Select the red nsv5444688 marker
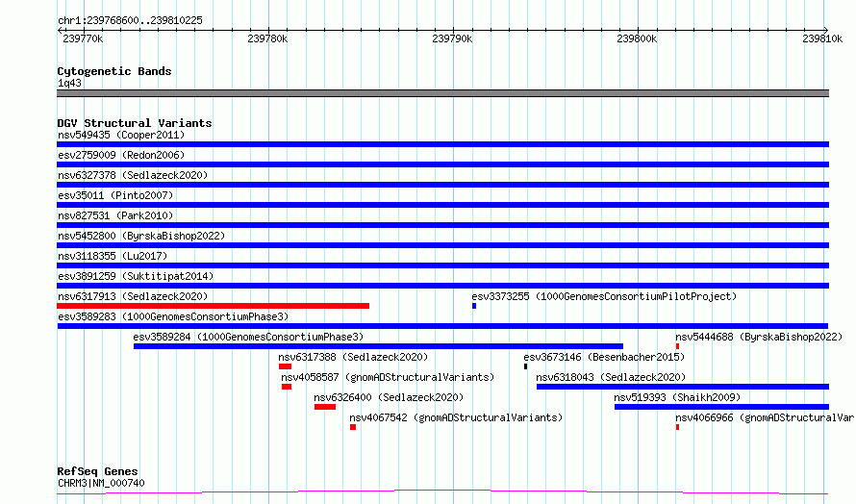 (677, 346)
